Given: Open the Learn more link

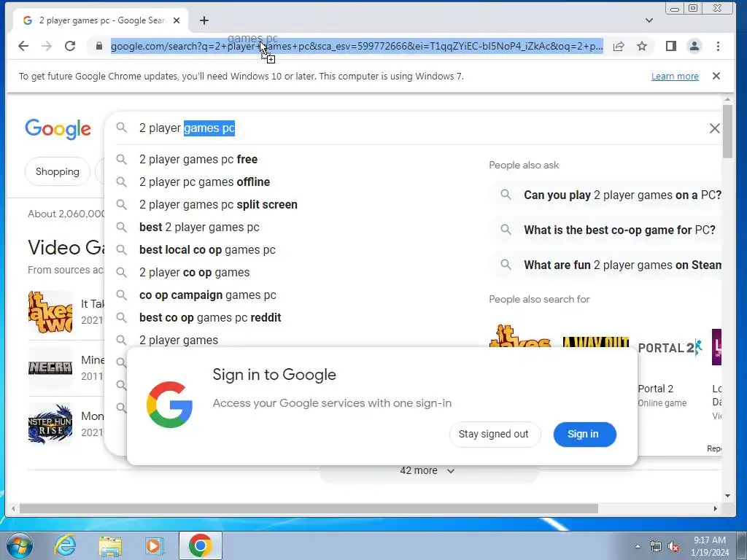Looking at the screenshot, I should coord(675,76).
